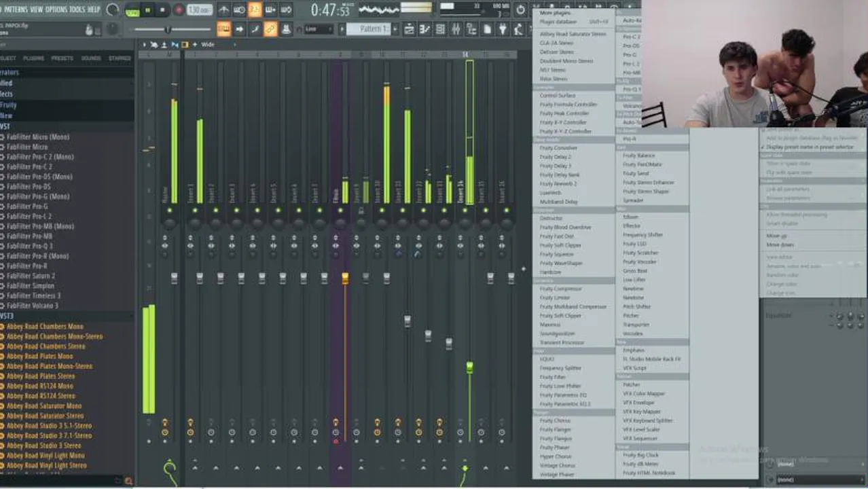868x489 pixels.
Task: Open the HELP menu
Action: pos(94,10)
